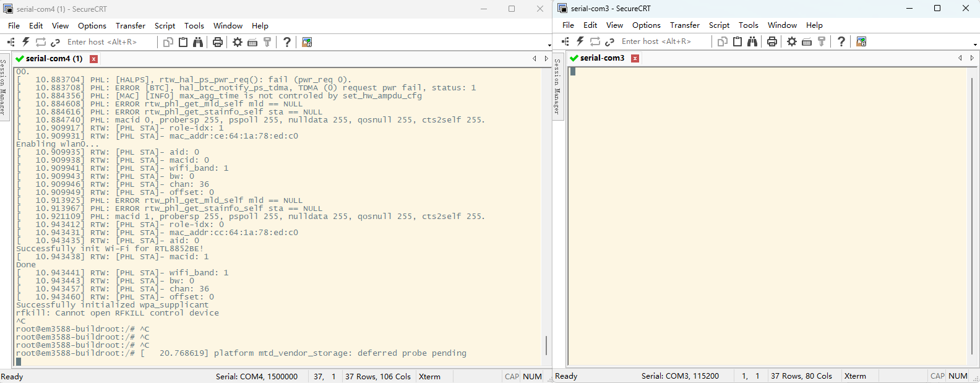Click Quick Connect lightning icon in serial-com3 window
The image size is (980, 383).
point(580,41)
